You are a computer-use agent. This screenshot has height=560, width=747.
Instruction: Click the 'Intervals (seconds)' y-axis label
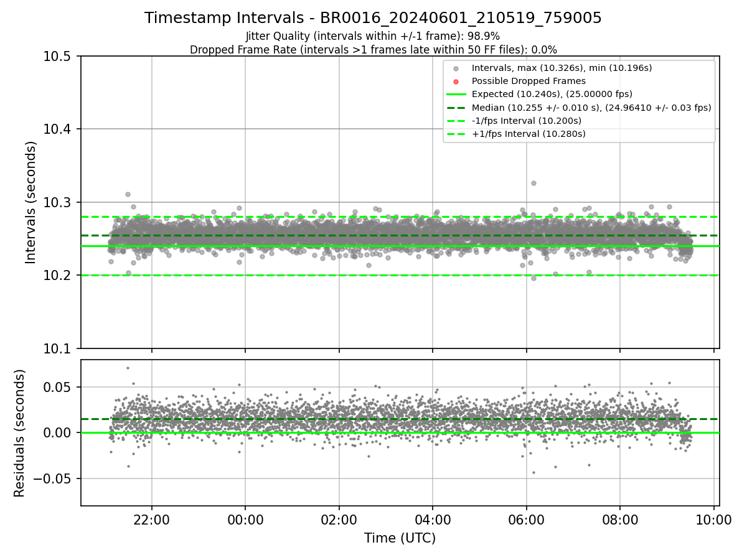(31, 202)
